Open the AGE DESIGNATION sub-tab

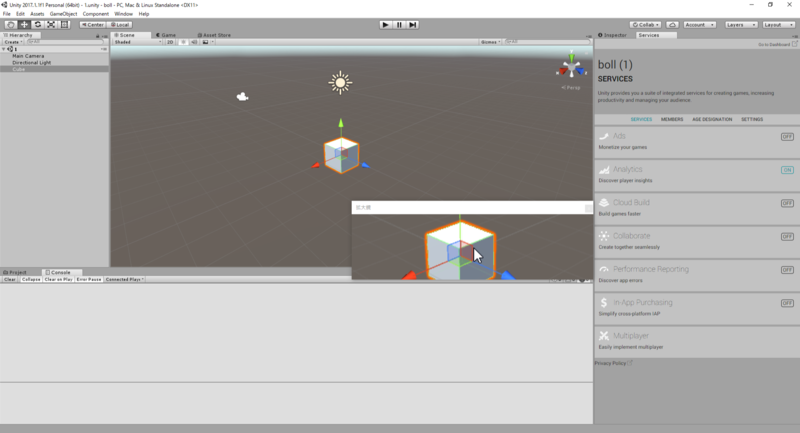712,119
